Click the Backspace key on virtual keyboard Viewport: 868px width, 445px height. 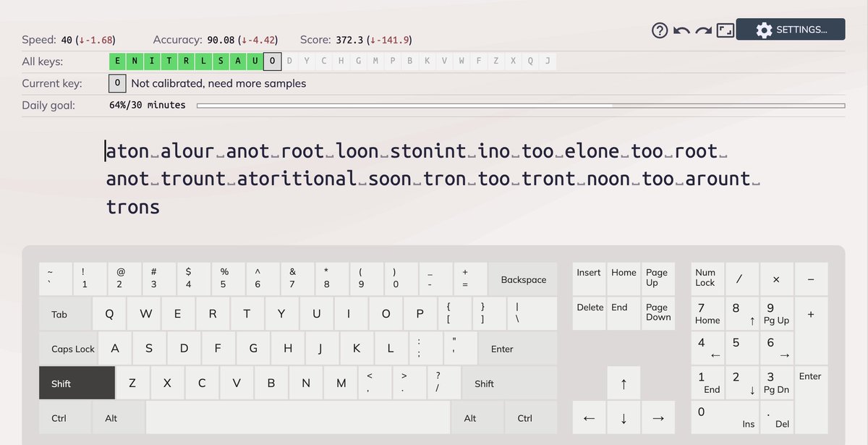coord(524,279)
